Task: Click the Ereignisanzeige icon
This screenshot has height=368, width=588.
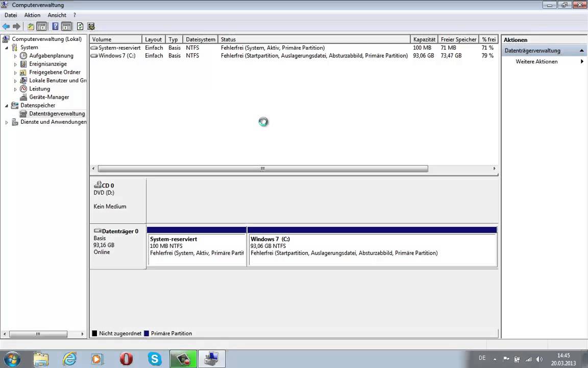Action: (x=23, y=64)
